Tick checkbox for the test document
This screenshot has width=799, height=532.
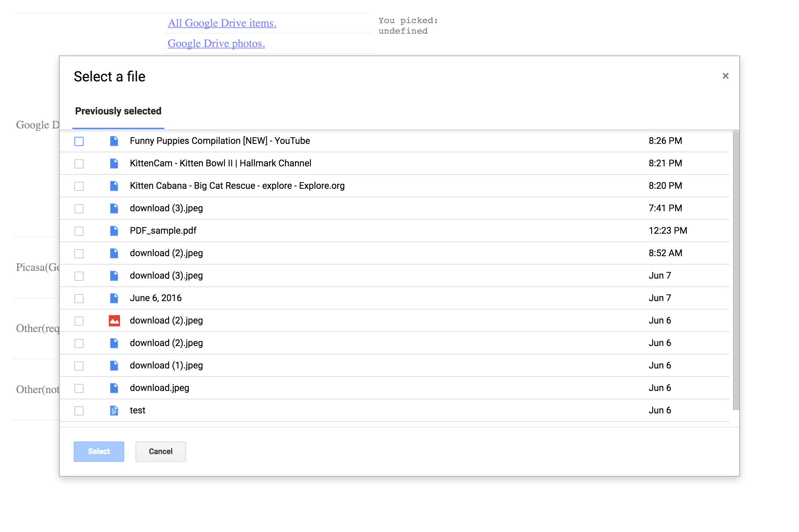tap(79, 411)
